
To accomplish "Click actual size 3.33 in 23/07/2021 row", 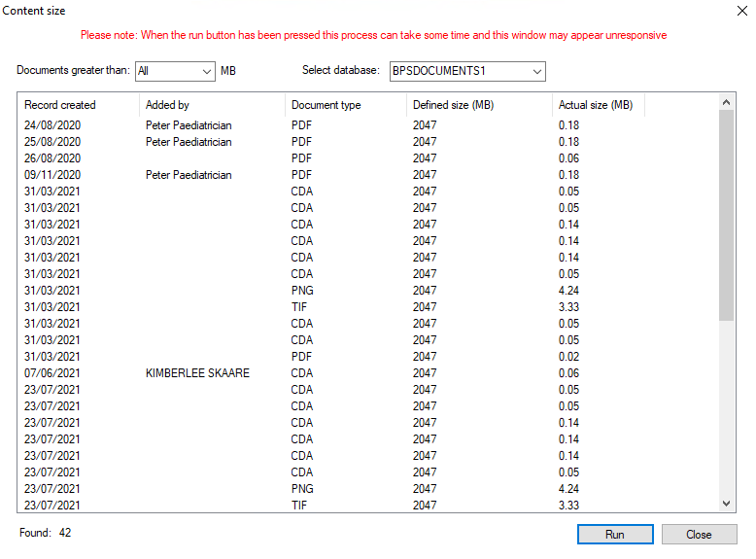I will (568, 505).
